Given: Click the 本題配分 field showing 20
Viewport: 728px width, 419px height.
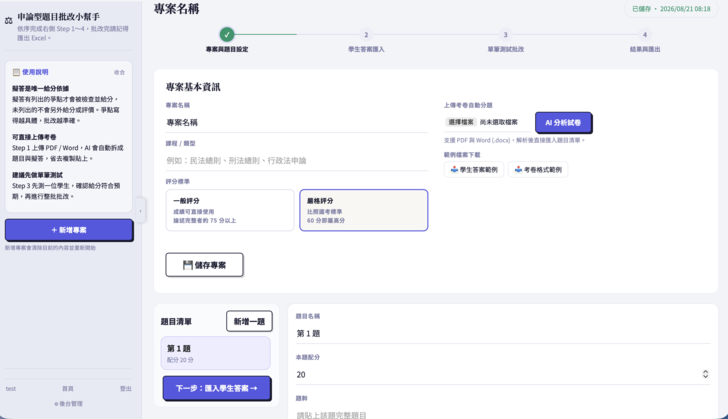Looking at the screenshot, I should tap(503, 374).
